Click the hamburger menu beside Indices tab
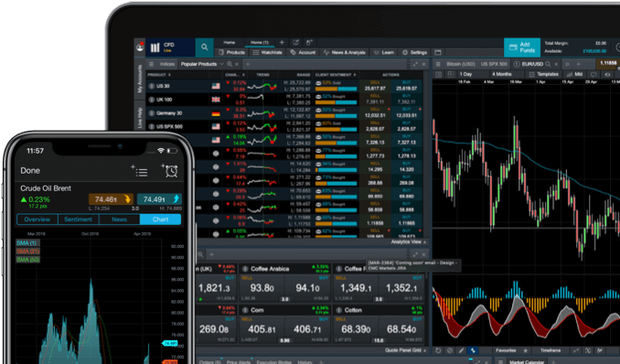620x364 pixels. tap(152, 64)
